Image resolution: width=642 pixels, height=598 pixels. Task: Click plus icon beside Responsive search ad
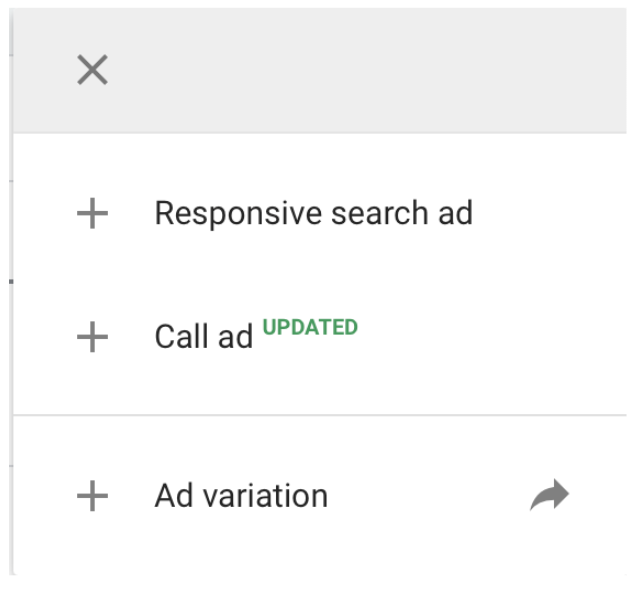tap(92, 213)
